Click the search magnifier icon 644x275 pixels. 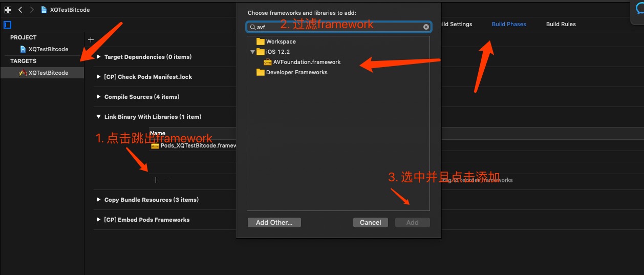(252, 27)
